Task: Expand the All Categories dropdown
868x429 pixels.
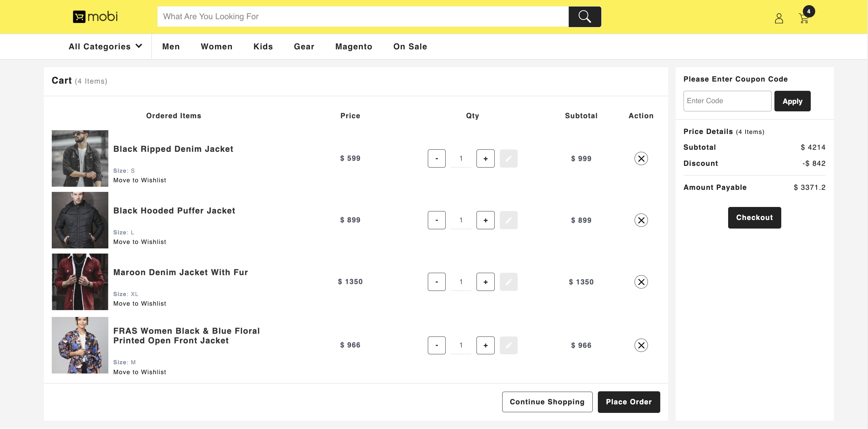Action: (105, 46)
